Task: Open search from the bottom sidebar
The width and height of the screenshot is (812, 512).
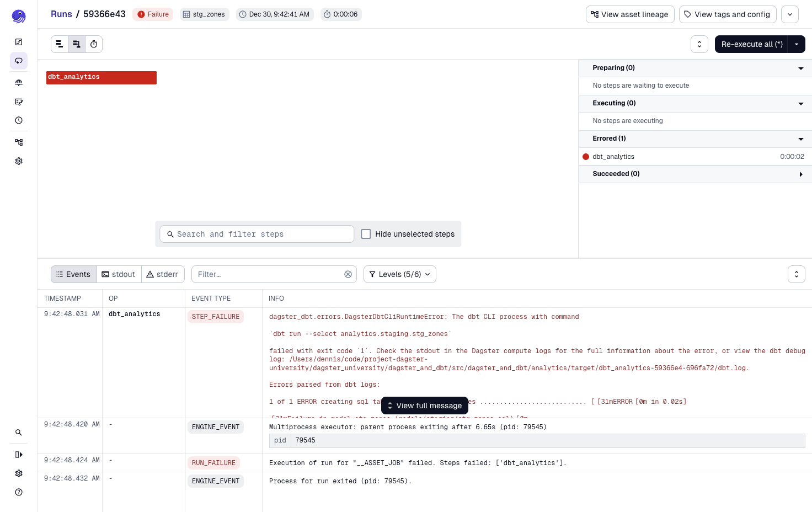Action: pos(19,433)
